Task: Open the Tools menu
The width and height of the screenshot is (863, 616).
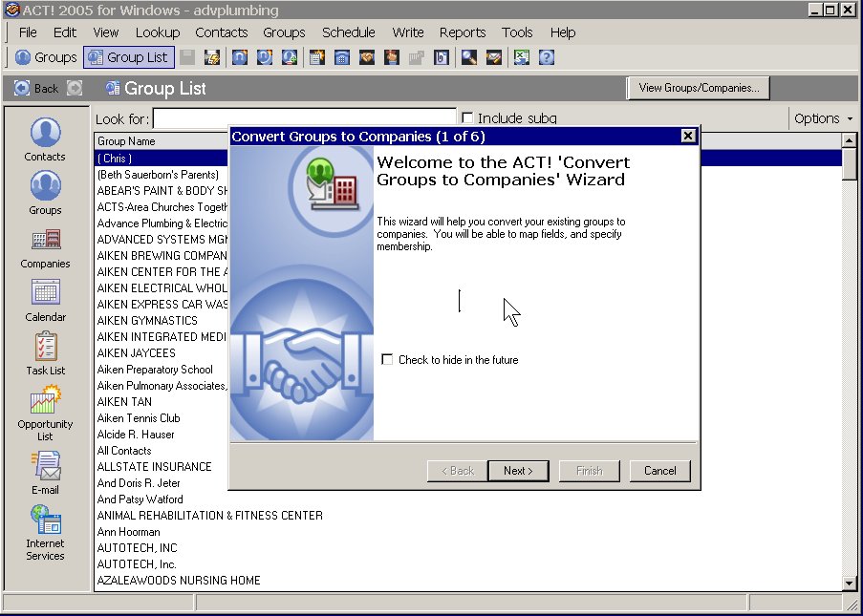Action: tap(517, 32)
